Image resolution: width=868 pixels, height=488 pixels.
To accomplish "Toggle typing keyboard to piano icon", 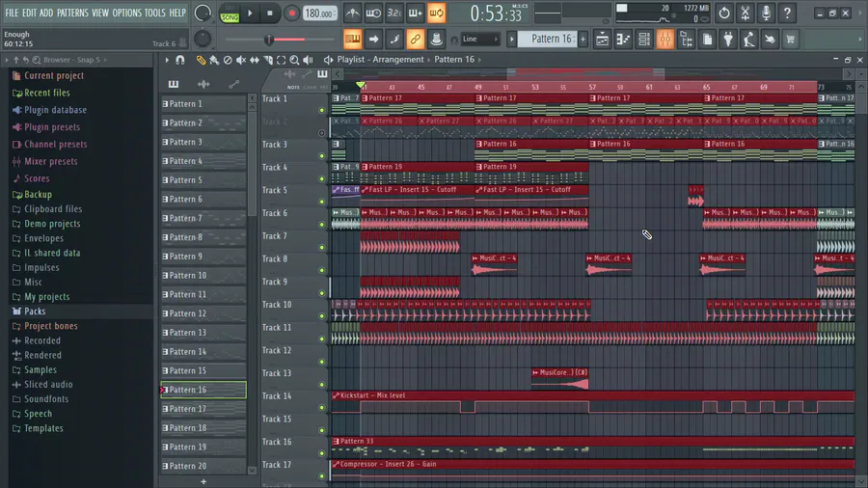I will pos(353,40).
